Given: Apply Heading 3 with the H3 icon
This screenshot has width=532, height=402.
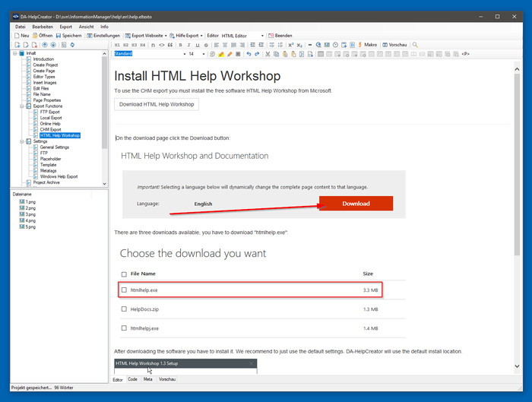Looking at the screenshot, I should [134, 45].
